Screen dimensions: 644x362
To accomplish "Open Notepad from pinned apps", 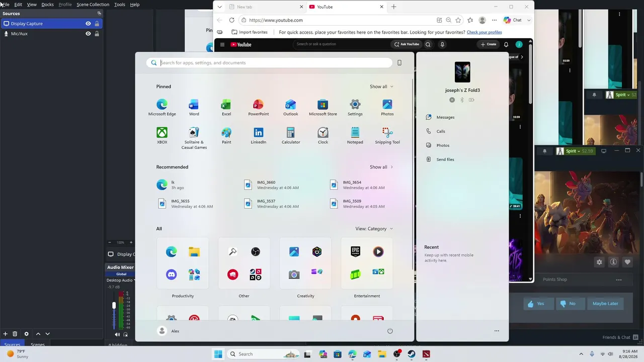I will (x=355, y=135).
